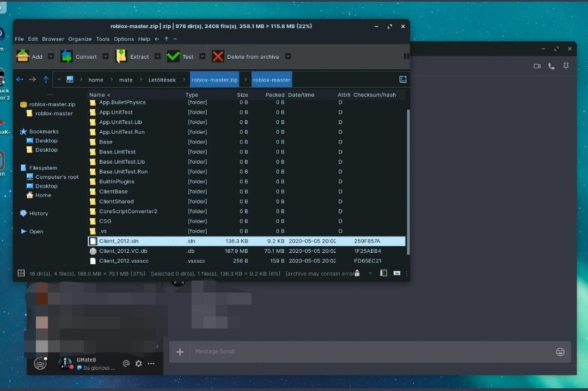The image size is (588, 391).
Task: Open the Edit menu
Action: (33, 39)
